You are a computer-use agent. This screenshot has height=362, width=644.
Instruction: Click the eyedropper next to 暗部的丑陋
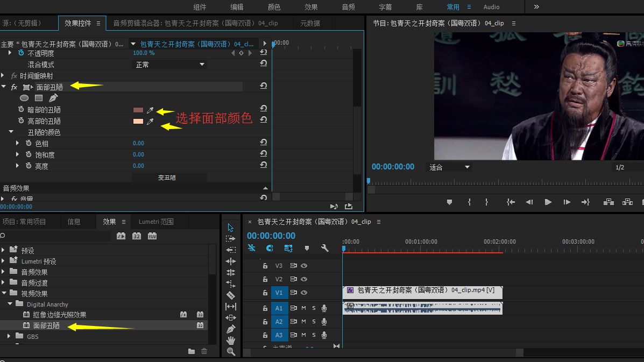pos(150,110)
